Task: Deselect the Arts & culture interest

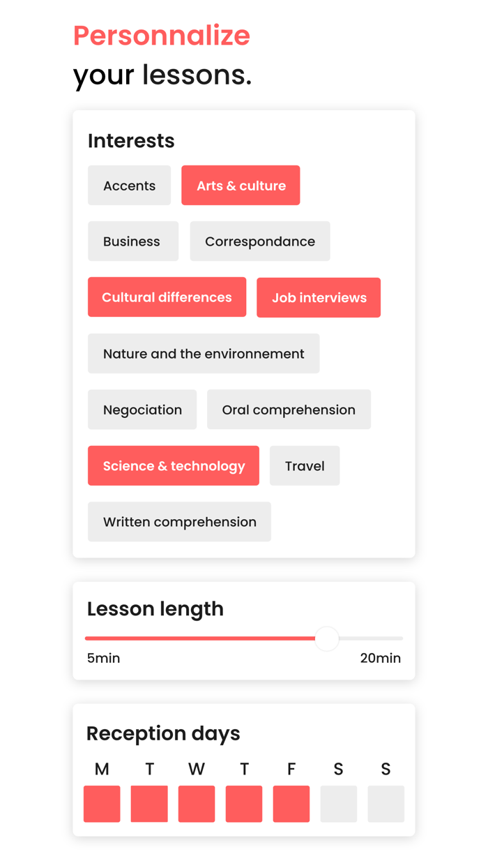Action: coord(241,185)
